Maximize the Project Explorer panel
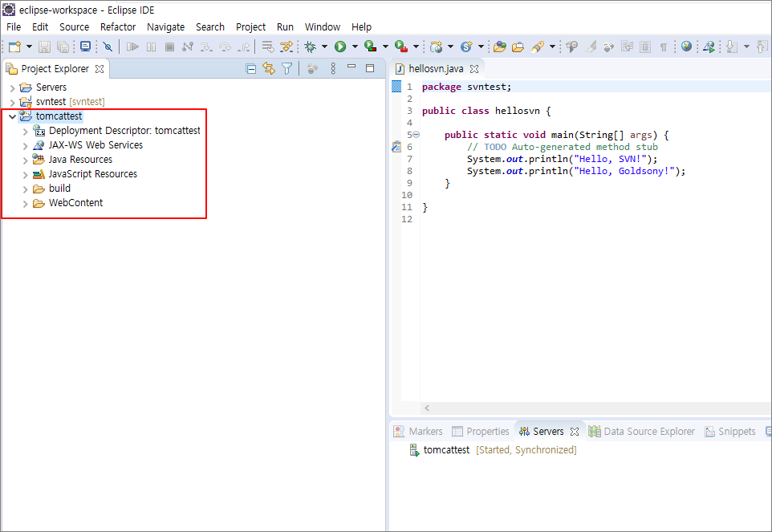 pos(370,68)
